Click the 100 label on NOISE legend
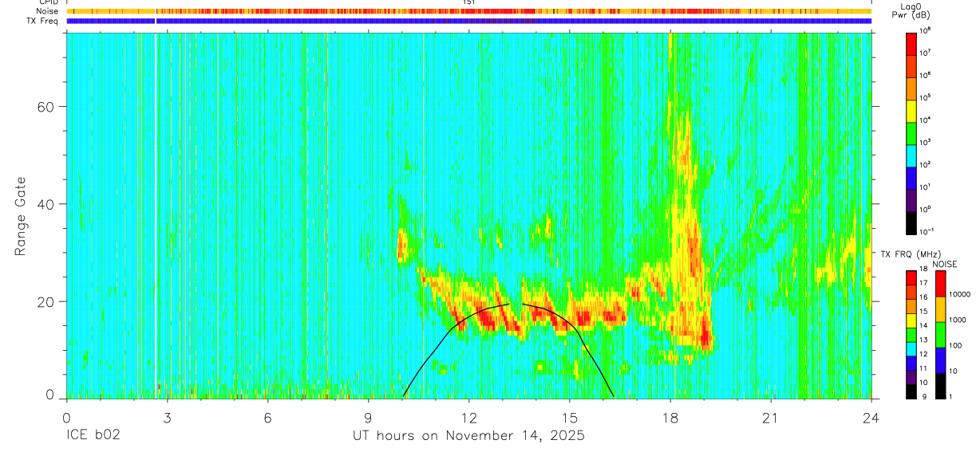This screenshot has width=980, height=452. point(955,345)
